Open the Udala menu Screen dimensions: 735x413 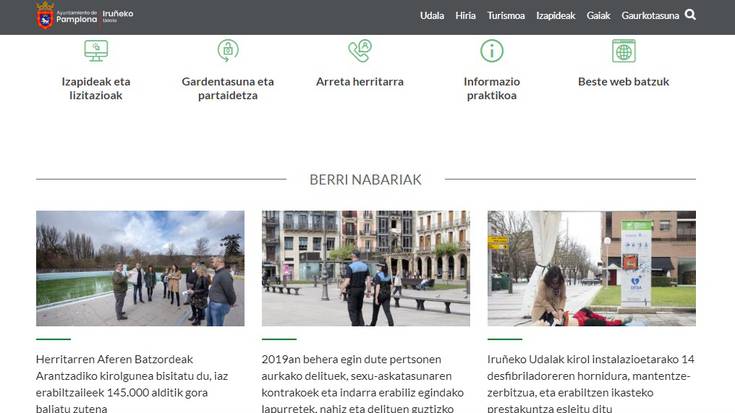click(432, 15)
